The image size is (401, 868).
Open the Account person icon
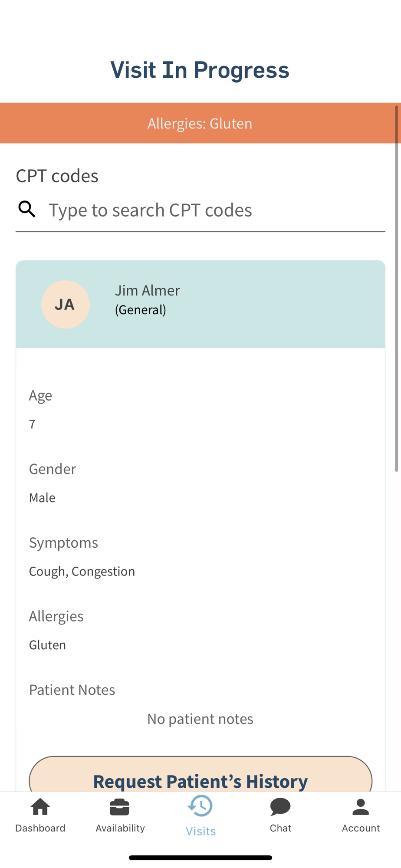[361, 807]
